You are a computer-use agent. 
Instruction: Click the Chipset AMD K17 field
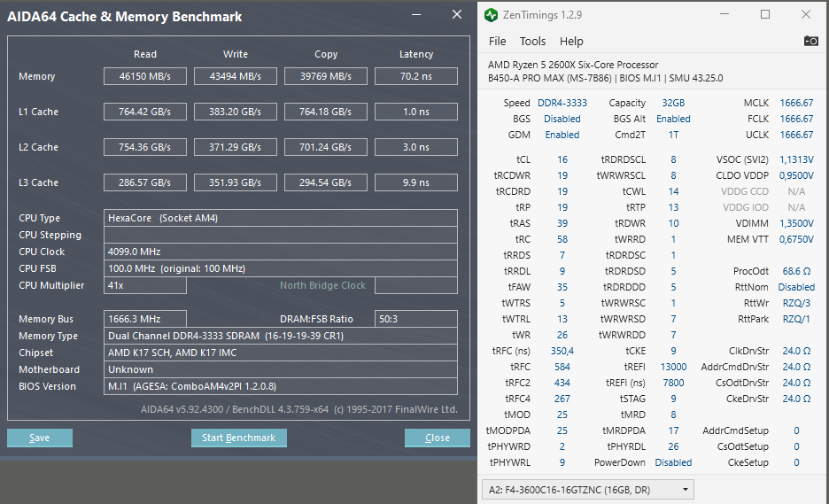click(x=280, y=353)
